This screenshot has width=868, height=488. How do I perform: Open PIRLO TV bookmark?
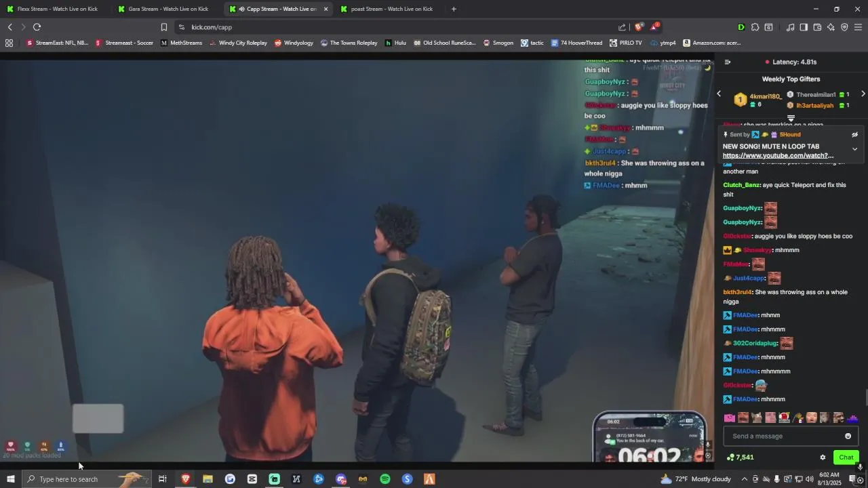[625, 43]
